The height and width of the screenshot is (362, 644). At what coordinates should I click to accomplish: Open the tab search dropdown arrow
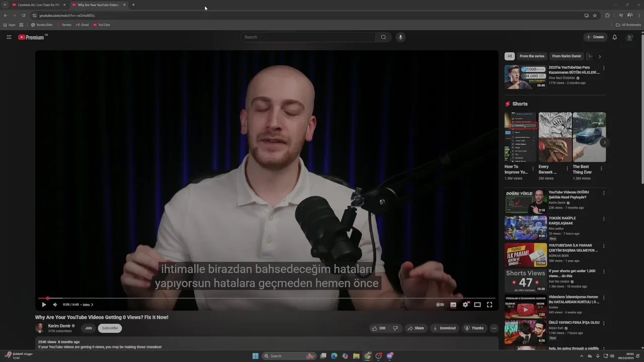(x=5, y=5)
